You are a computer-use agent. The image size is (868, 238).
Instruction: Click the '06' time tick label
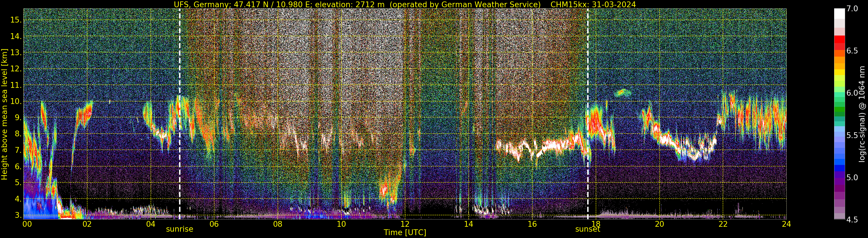[x=214, y=224]
